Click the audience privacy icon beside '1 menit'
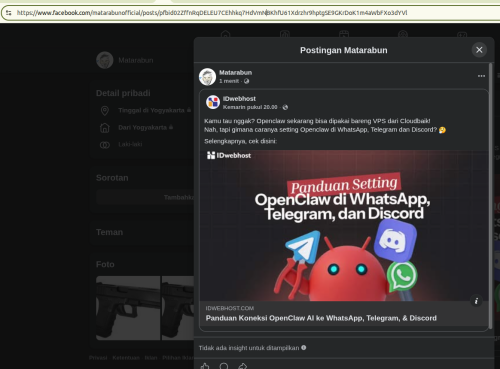 click(246, 81)
